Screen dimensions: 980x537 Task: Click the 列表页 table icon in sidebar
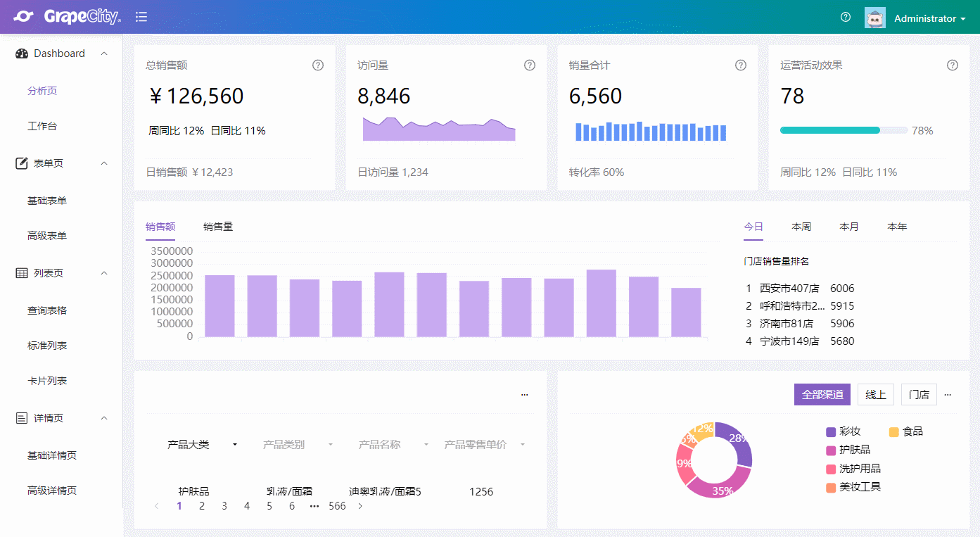click(x=20, y=273)
